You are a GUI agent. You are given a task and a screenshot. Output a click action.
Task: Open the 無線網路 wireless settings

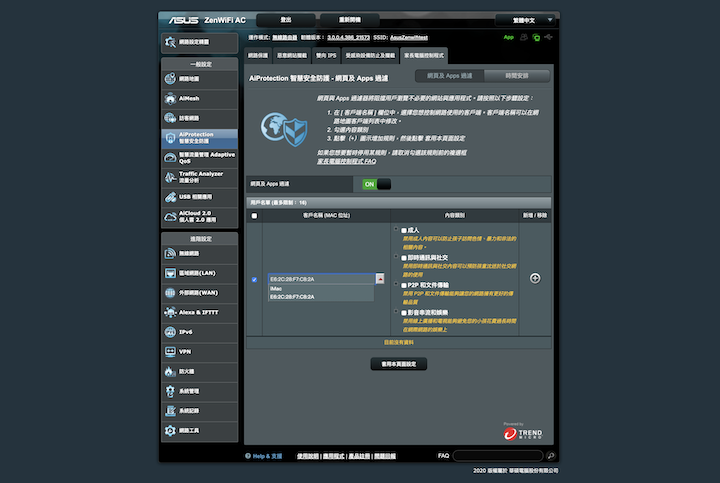tap(199, 253)
